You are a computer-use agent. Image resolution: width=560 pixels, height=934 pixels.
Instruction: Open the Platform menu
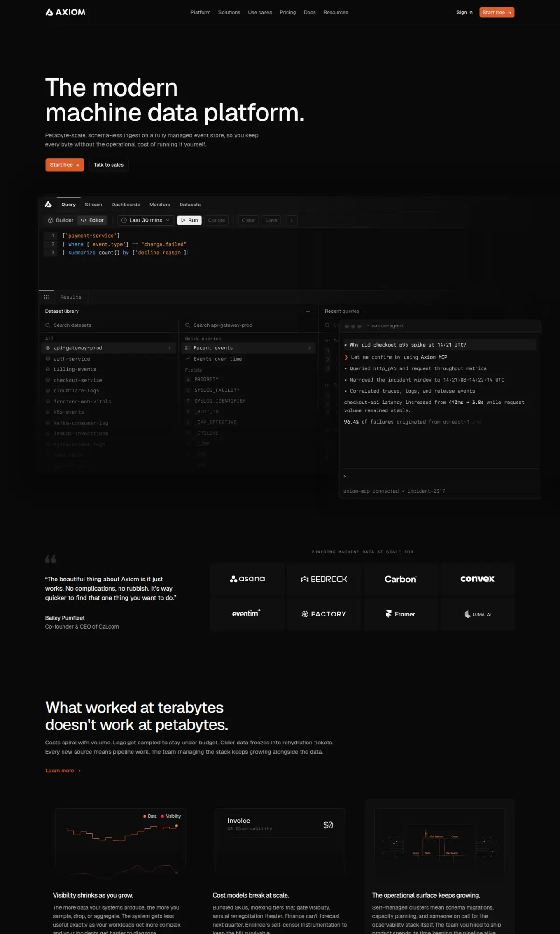coord(200,12)
